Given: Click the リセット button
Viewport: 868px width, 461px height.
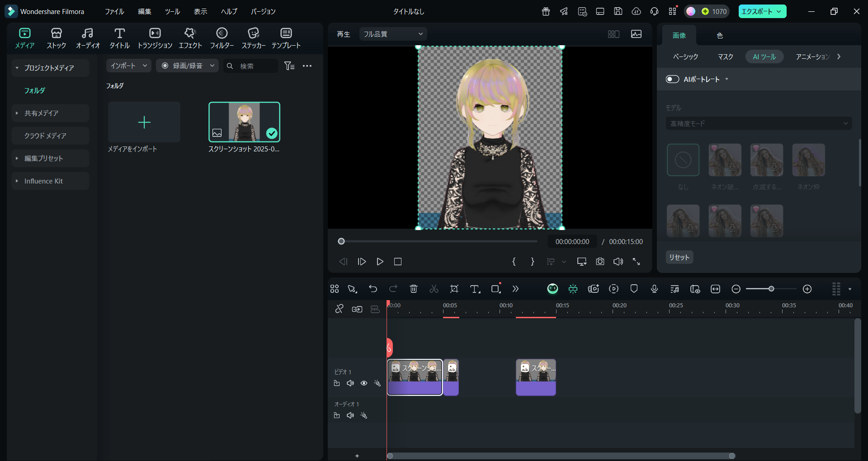Looking at the screenshot, I should pos(679,257).
